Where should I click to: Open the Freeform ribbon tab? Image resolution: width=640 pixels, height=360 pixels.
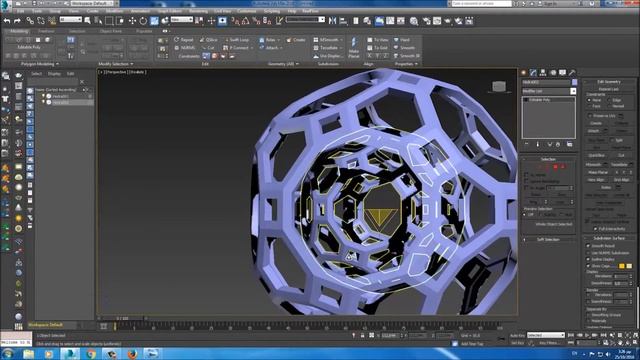click(x=46, y=31)
